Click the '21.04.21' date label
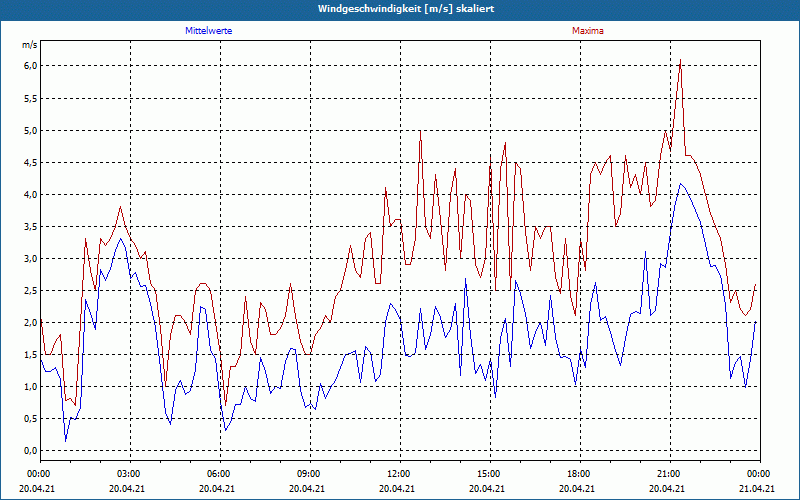Screen dimensions: 800x500 click(758, 488)
